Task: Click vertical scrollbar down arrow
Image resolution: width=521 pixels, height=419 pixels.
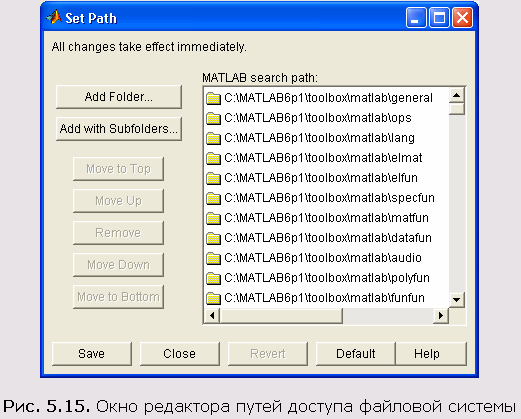Action: [x=457, y=299]
